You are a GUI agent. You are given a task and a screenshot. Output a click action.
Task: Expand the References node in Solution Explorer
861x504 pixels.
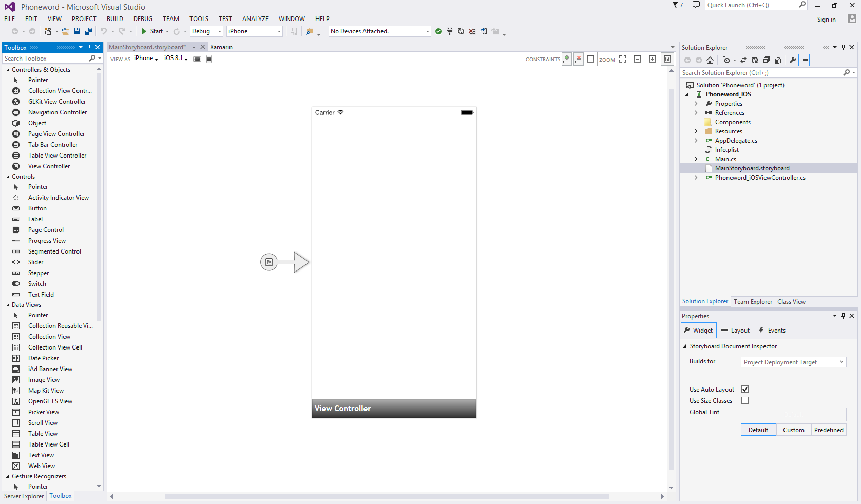[x=696, y=113]
